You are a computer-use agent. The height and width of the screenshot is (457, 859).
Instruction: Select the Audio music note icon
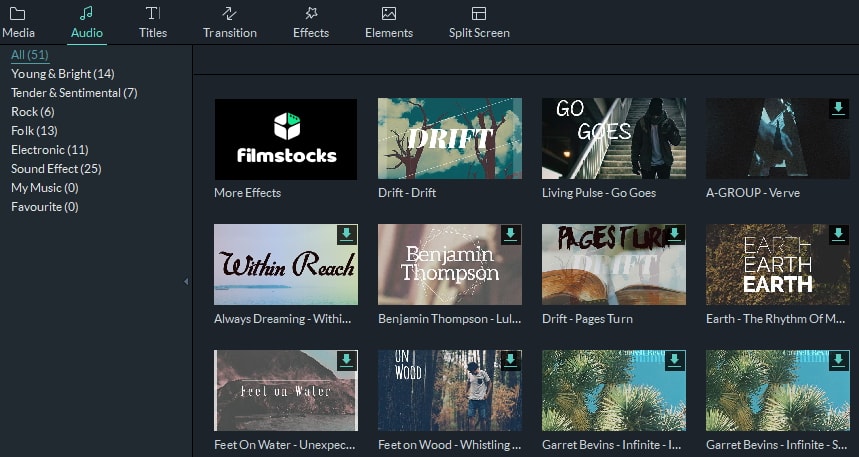click(87, 14)
